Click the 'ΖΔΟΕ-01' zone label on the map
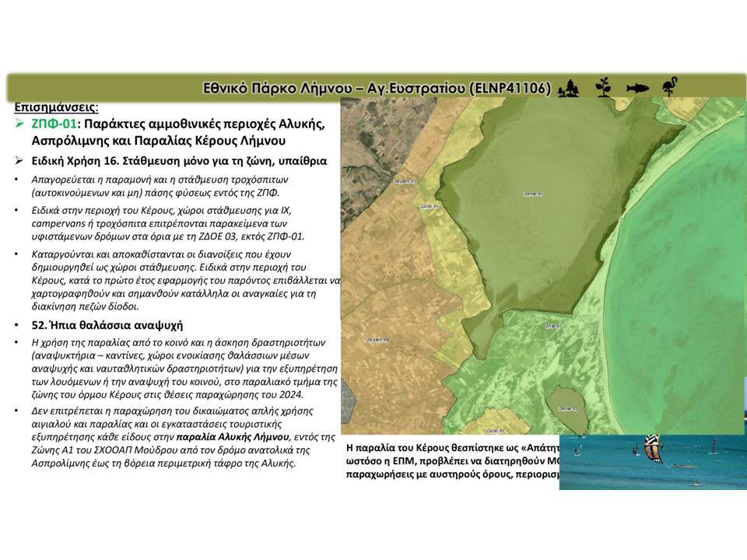Viewport: 747px width, 560px height. pyautogui.click(x=430, y=206)
